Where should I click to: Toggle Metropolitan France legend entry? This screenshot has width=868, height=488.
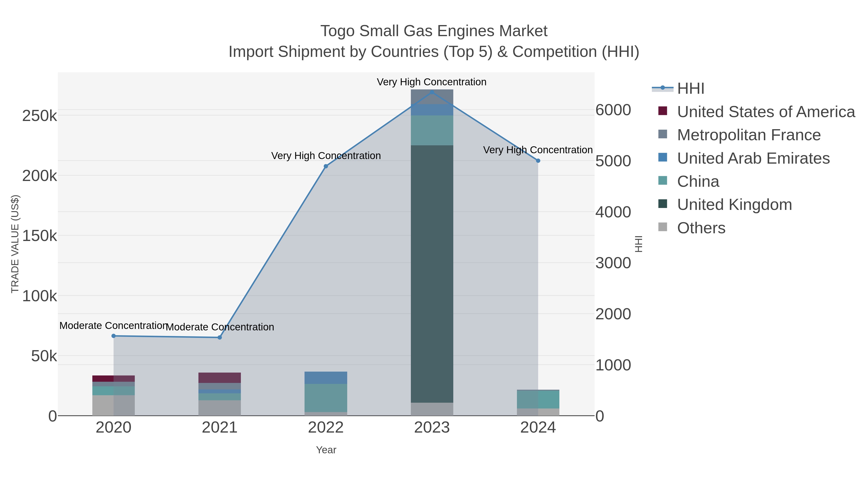[739, 135]
